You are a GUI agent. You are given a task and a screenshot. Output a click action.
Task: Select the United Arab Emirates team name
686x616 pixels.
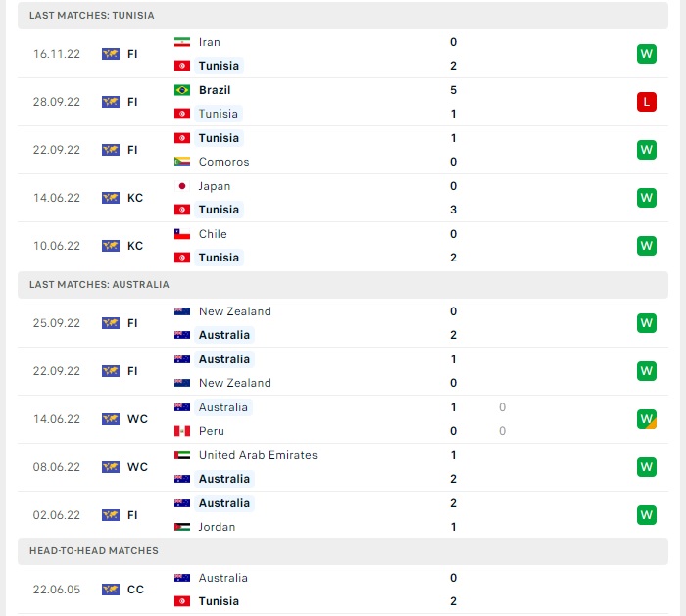click(258, 455)
